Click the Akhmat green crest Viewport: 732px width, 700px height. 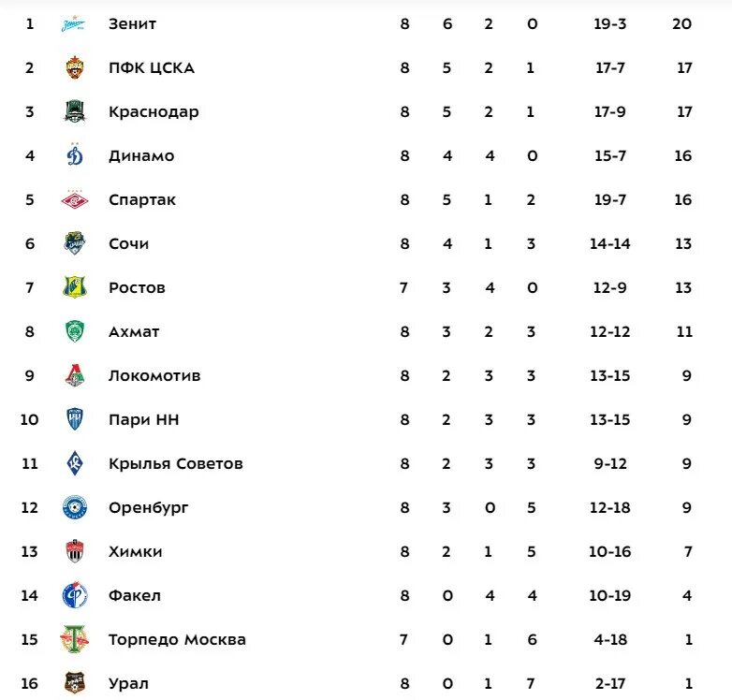74,331
